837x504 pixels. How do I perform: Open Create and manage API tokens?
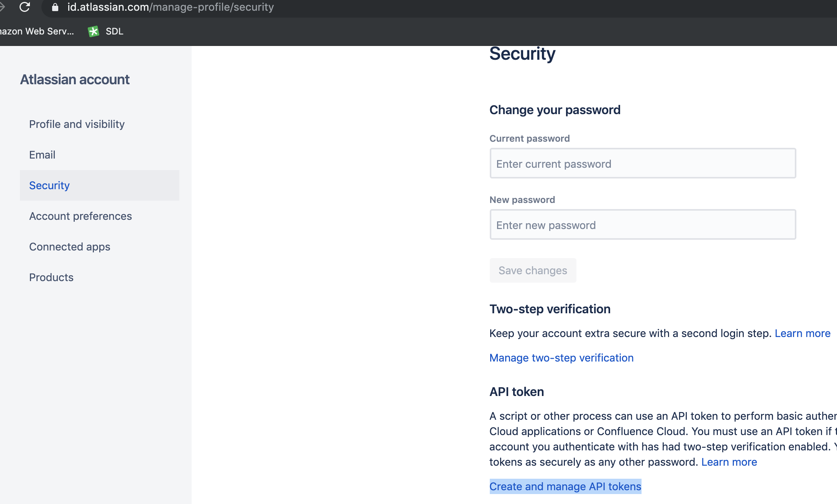coord(565,486)
